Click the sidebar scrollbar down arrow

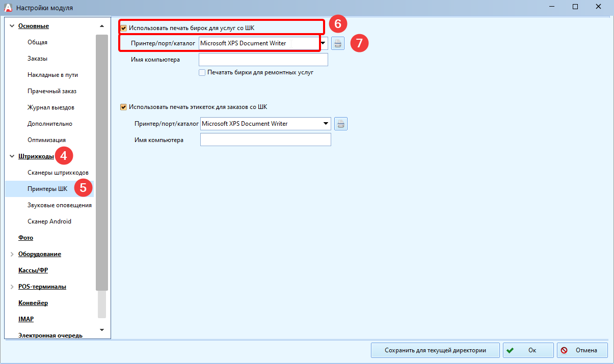coord(102,330)
